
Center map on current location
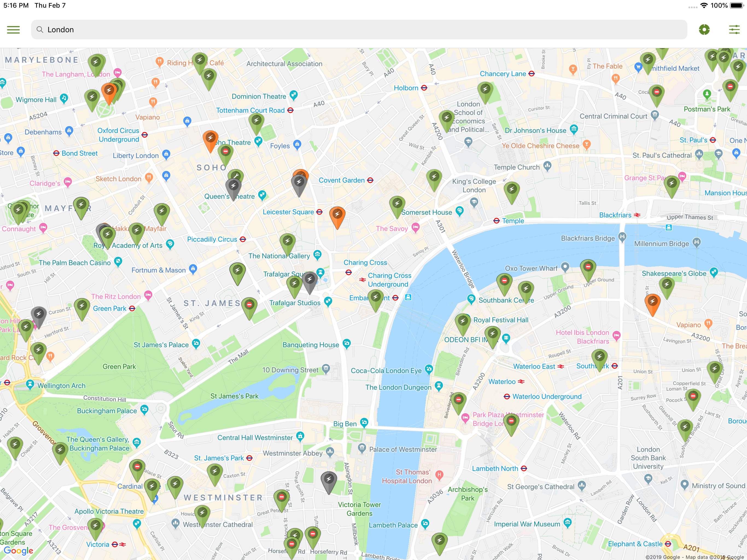[x=704, y=30]
